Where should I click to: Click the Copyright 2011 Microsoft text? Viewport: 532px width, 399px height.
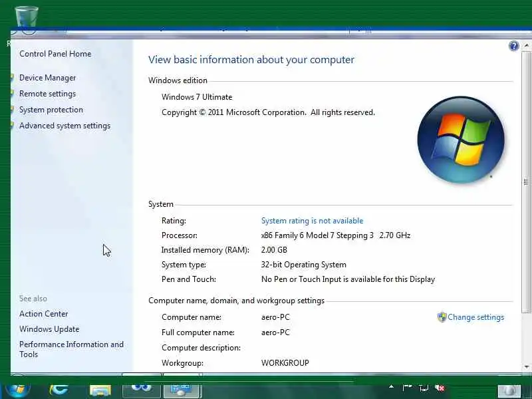(x=268, y=112)
